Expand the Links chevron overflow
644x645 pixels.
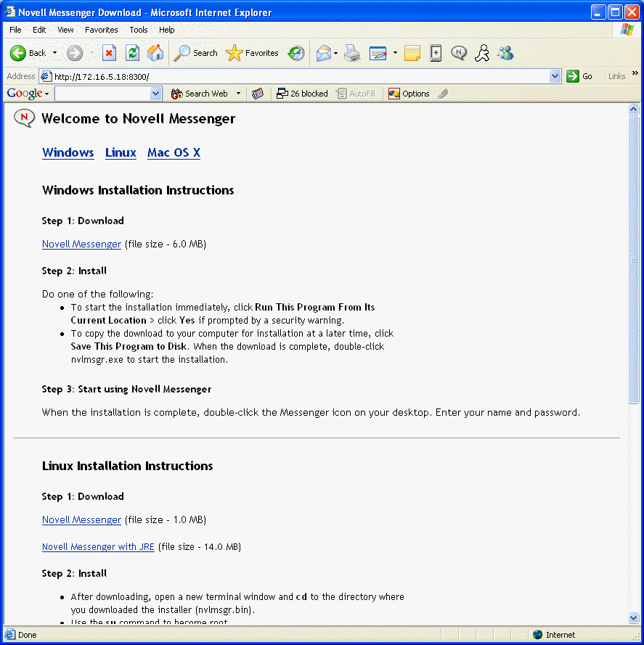pyautogui.click(x=635, y=73)
